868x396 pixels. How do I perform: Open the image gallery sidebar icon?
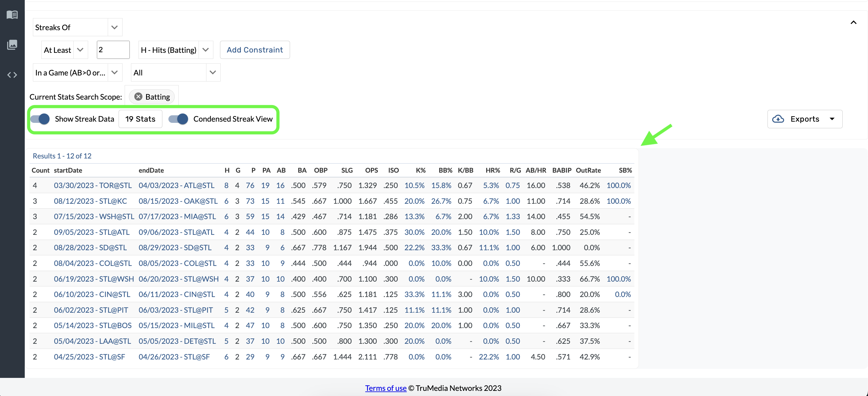pyautogui.click(x=12, y=44)
